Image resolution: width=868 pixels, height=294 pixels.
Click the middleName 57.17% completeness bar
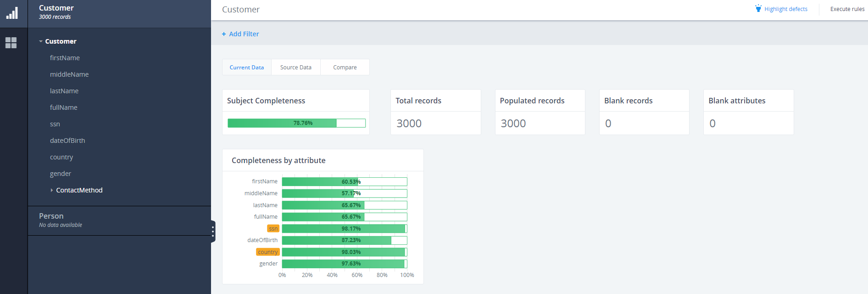pos(345,193)
